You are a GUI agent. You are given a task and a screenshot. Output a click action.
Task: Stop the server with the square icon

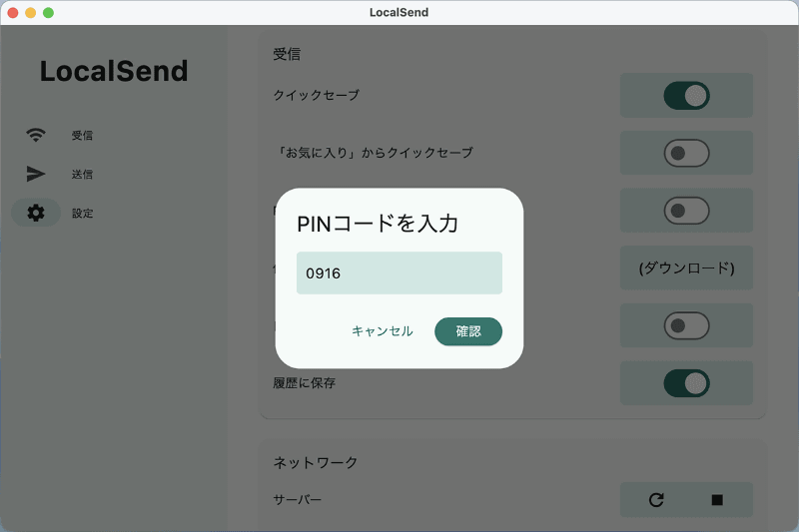717,500
